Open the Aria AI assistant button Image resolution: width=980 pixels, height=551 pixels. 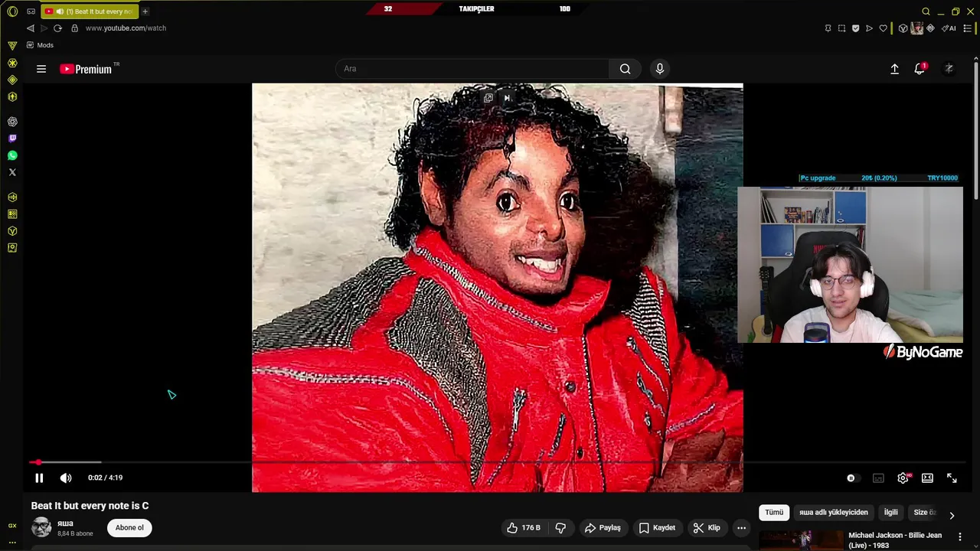click(x=949, y=28)
